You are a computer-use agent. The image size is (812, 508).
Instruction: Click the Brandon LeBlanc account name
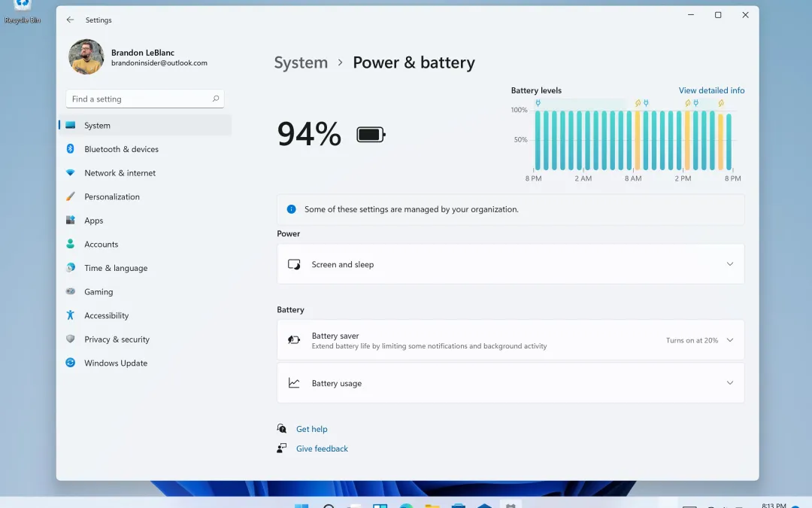pos(143,53)
